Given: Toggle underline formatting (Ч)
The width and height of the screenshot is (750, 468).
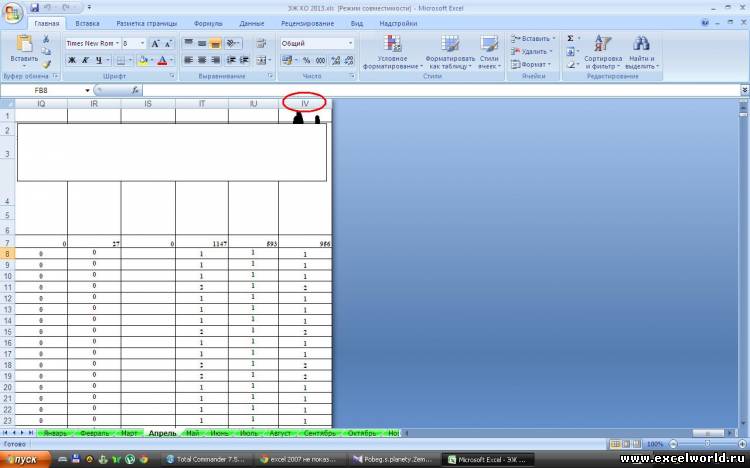Looking at the screenshot, I should [98, 61].
